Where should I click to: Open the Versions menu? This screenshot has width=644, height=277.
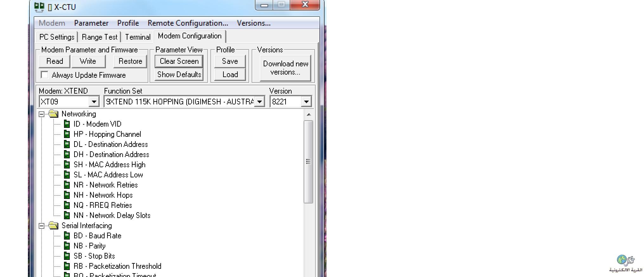(x=254, y=23)
